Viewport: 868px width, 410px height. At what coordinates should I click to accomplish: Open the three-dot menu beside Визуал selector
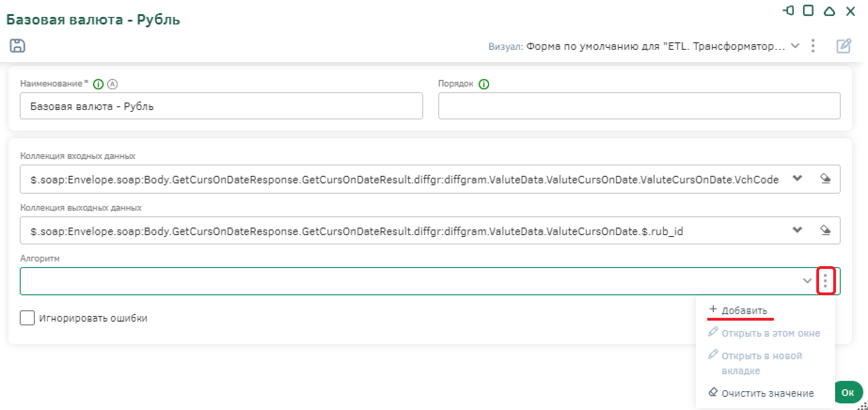813,46
